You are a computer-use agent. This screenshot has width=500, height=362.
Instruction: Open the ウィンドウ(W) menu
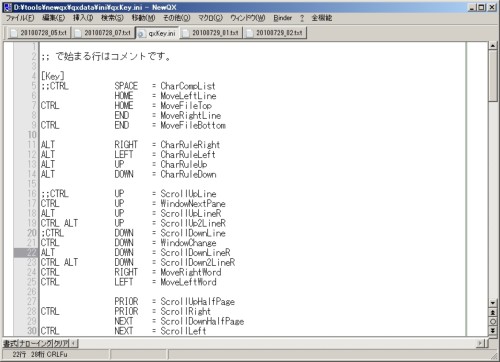pyautogui.click(x=248, y=18)
